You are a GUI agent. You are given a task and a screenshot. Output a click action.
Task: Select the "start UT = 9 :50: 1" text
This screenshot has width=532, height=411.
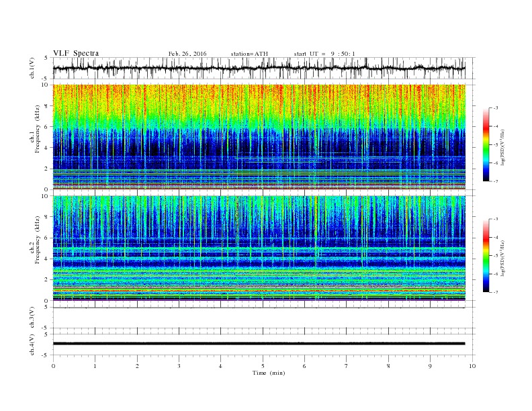pyautogui.click(x=324, y=54)
